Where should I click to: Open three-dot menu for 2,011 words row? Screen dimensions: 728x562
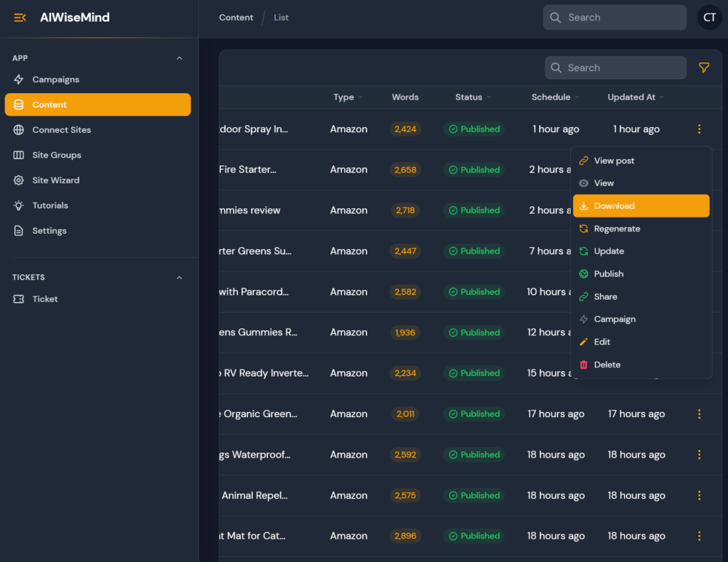(699, 414)
